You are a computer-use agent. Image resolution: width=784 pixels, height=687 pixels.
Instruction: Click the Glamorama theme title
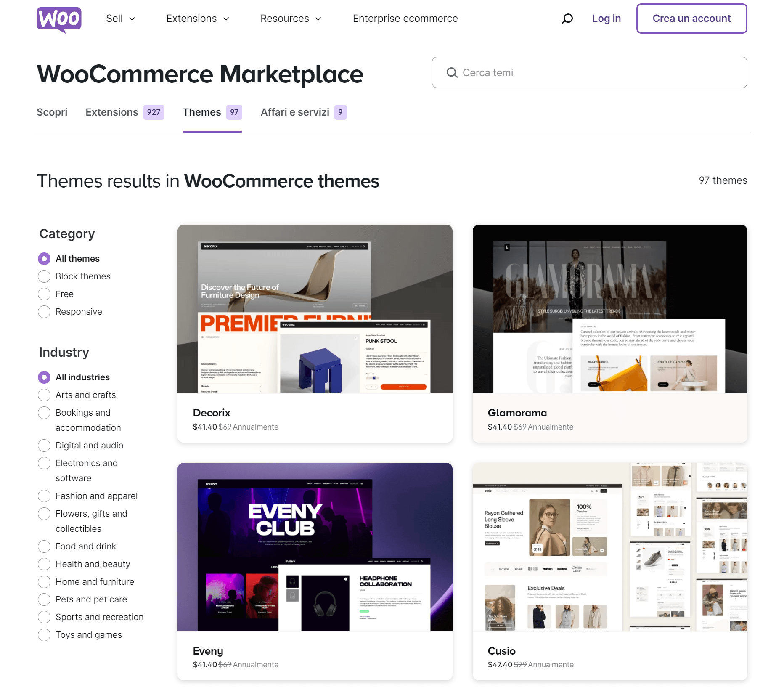(517, 413)
